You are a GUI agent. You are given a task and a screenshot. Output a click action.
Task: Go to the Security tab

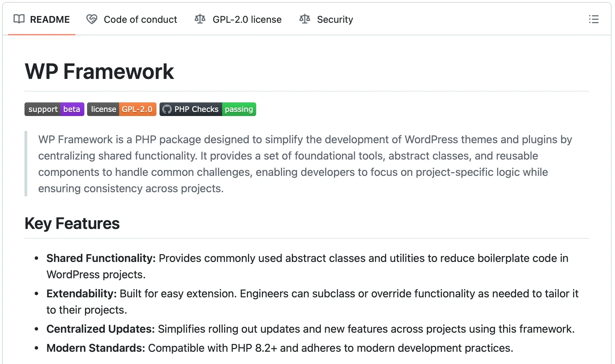click(335, 19)
